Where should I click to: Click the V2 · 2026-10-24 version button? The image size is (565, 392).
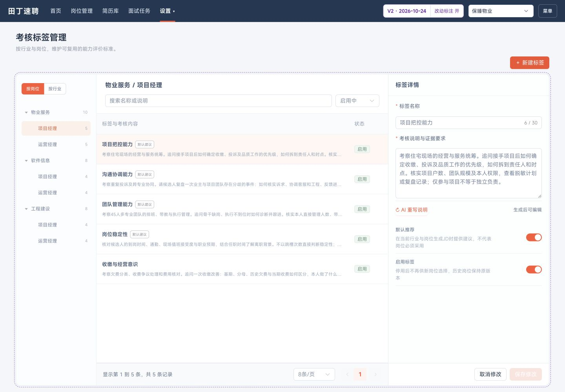[407, 11]
